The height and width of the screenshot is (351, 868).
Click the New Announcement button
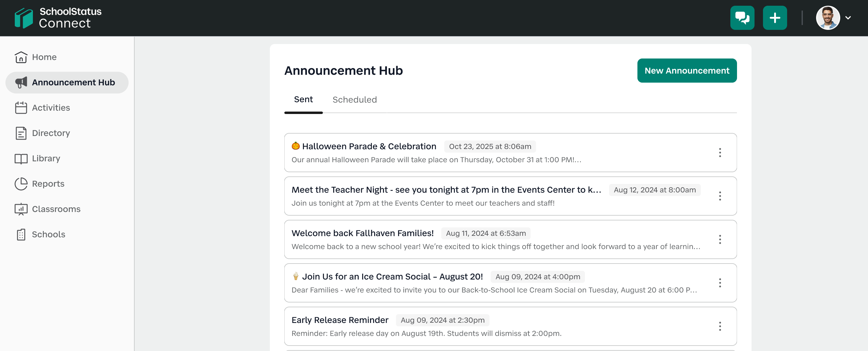click(687, 71)
